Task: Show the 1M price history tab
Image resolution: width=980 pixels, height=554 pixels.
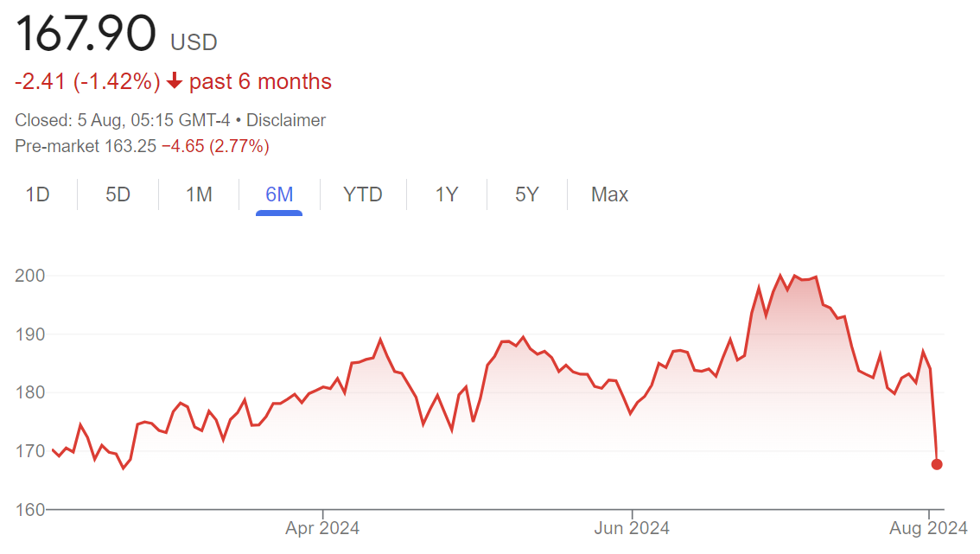Action: click(199, 194)
